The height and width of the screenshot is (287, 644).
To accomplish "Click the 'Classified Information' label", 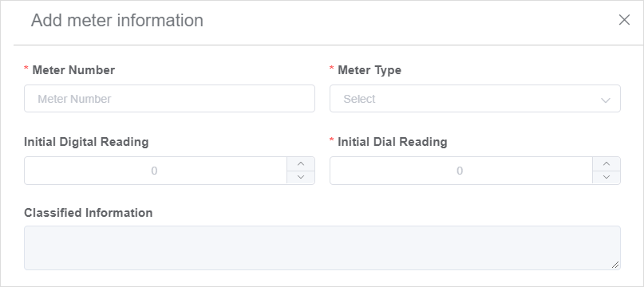I will click(89, 213).
